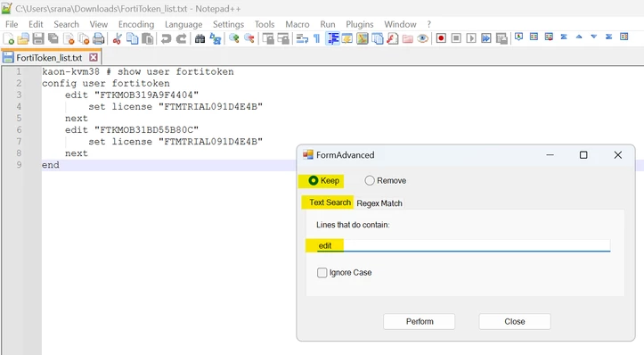Toggle the Word wrap icon

coord(302,38)
